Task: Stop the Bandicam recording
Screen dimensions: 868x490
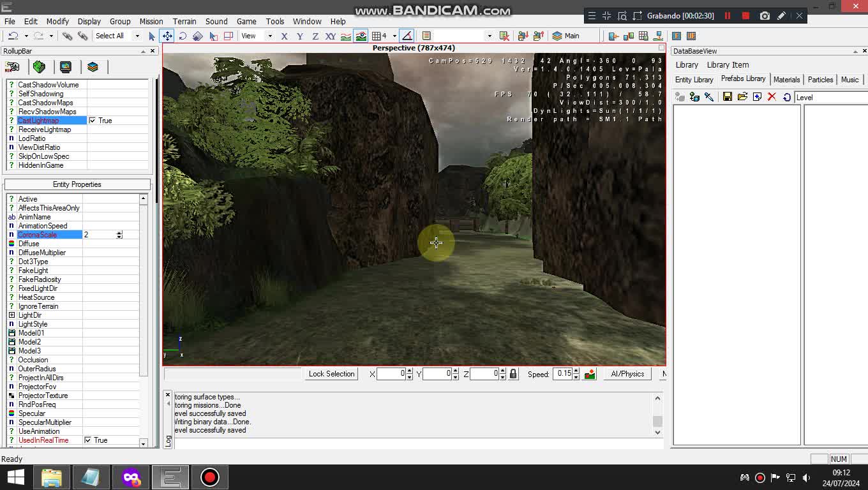Action: (x=745, y=15)
